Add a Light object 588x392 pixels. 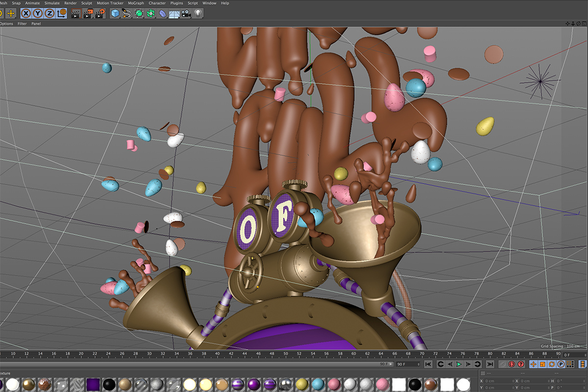(198, 14)
